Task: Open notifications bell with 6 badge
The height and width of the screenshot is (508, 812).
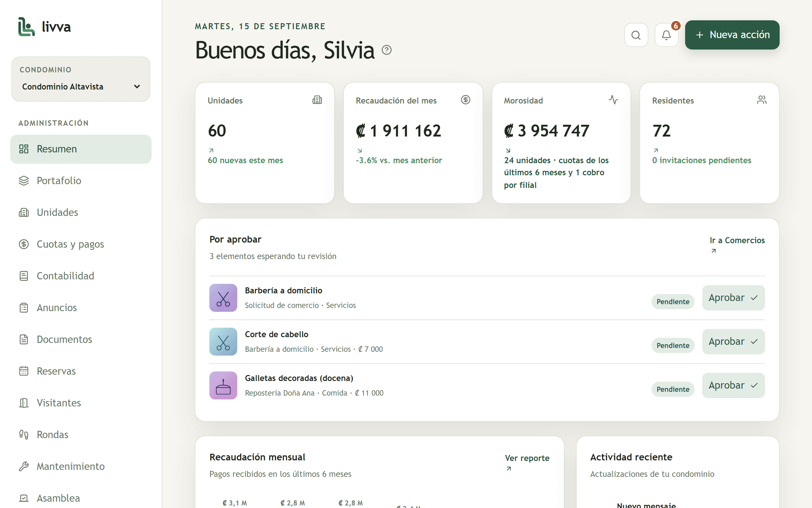Action: pyautogui.click(x=666, y=35)
